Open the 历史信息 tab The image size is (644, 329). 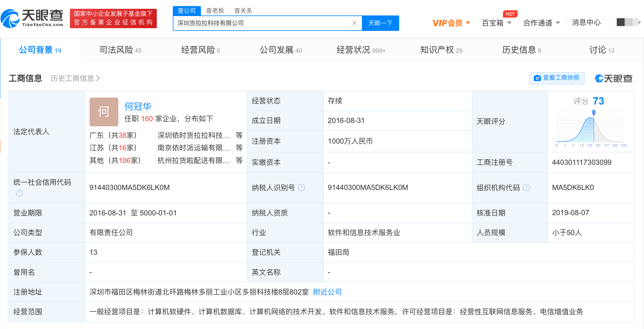click(x=521, y=50)
